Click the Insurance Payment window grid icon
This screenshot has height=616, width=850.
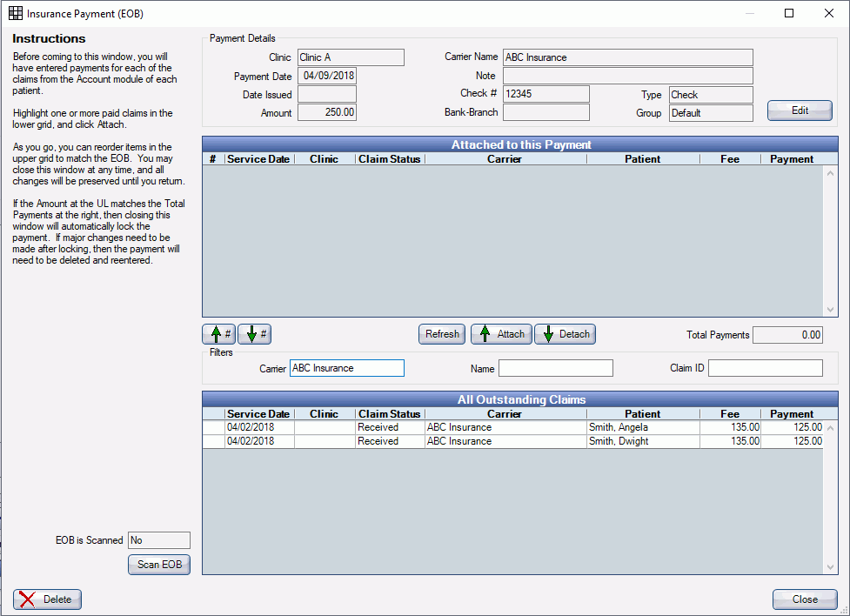pos(16,14)
